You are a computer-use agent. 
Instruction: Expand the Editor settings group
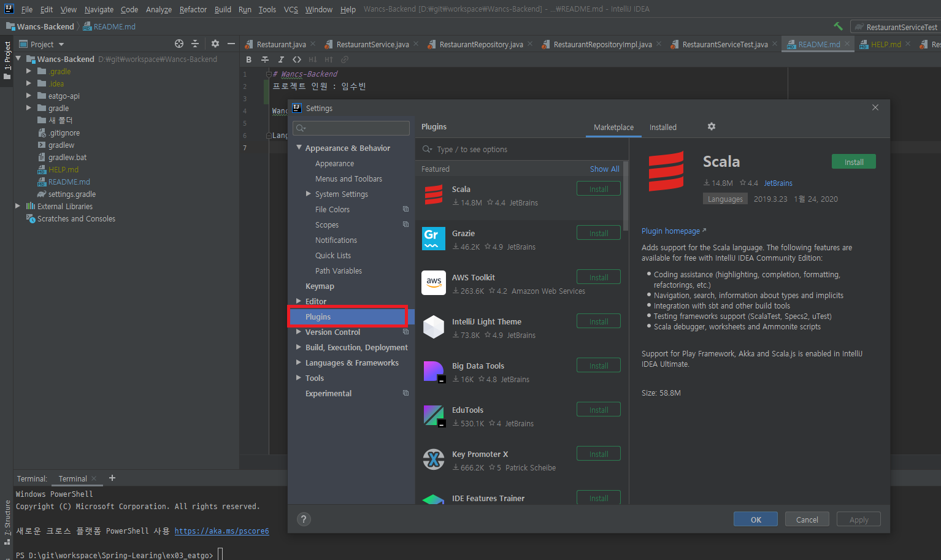coord(299,301)
